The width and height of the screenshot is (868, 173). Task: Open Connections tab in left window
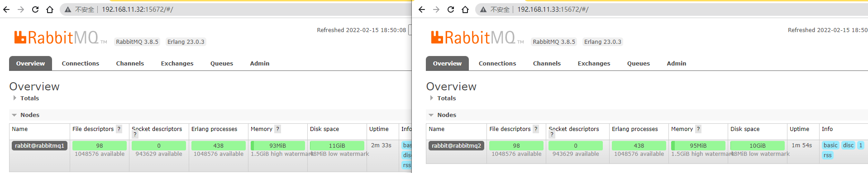point(81,63)
